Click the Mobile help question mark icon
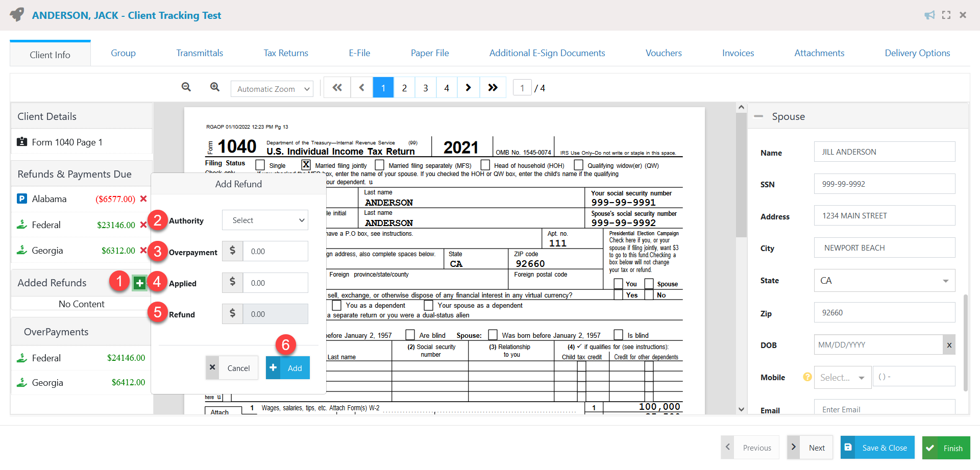The image size is (980, 470). tap(807, 377)
